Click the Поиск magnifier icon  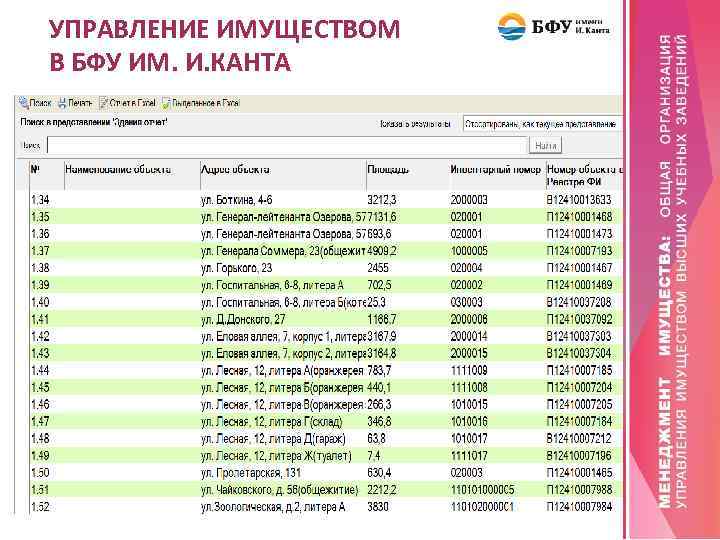click(23, 103)
